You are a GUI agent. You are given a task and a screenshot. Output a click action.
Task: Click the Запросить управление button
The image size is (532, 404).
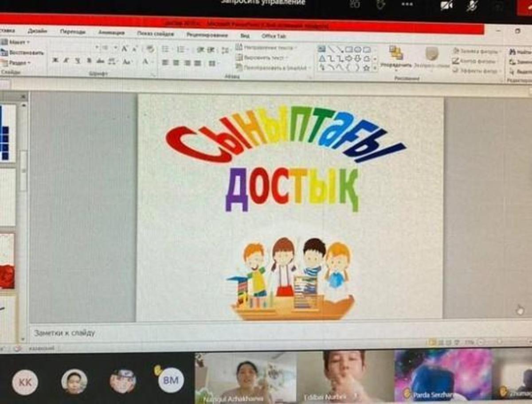click(x=263, y=3)
